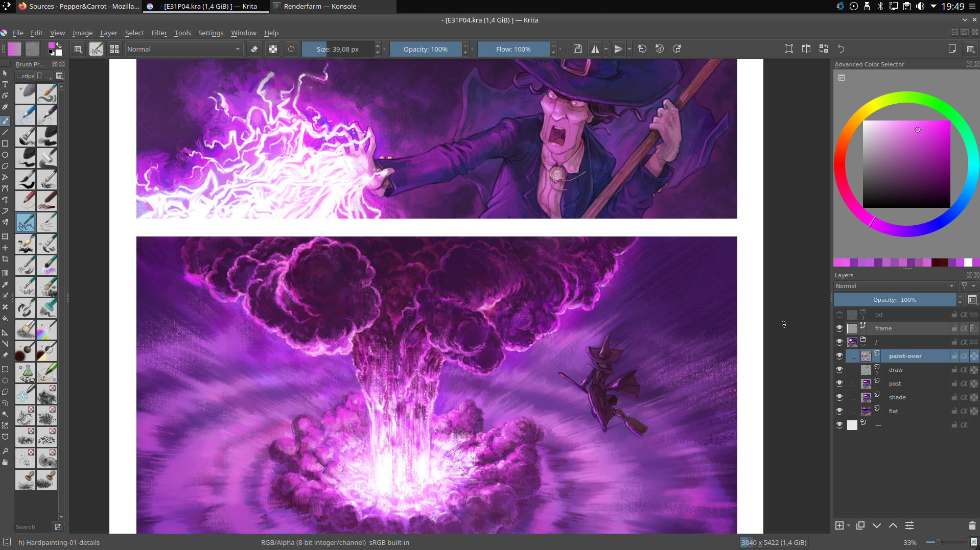Click the Zoom tool magnifier icon

pos(5,451)
